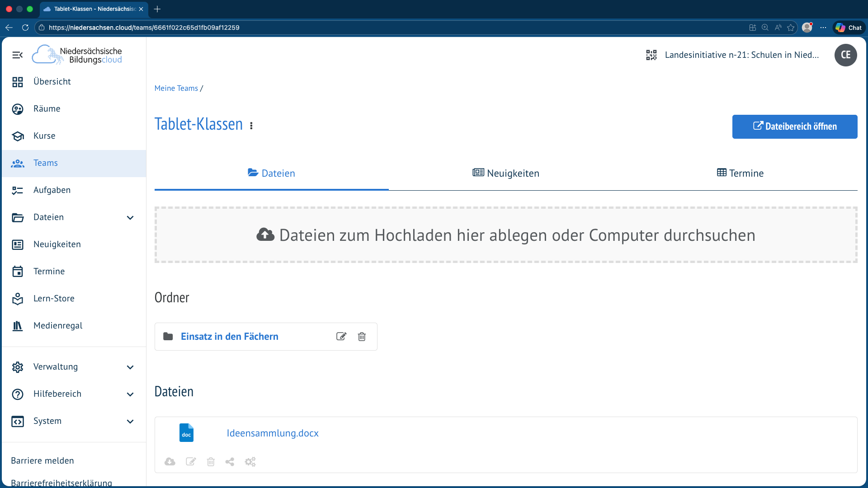Rename Ideensammlung.docx with the edit icon
This screenshot has height=488, width=868.
pyautogui.click(x=191, y=461)
